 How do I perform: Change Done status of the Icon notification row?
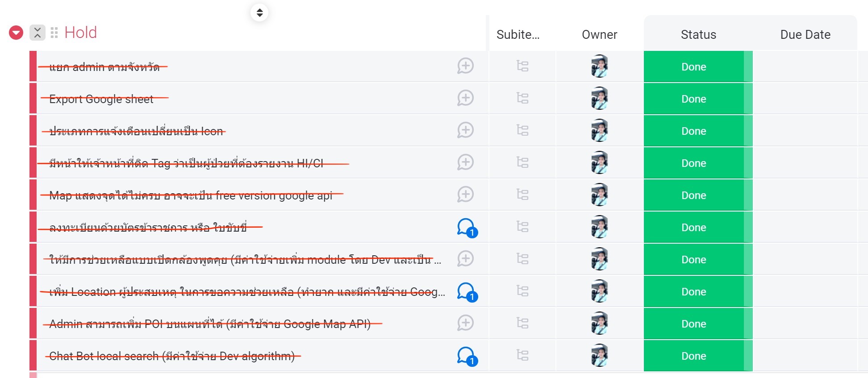coord(698,131)
